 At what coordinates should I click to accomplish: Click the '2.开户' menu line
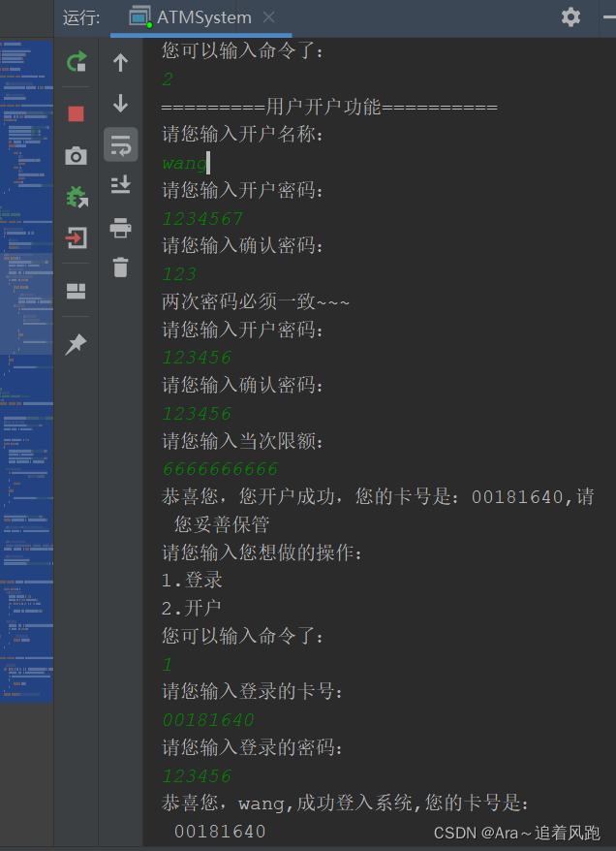coord(192,608)
